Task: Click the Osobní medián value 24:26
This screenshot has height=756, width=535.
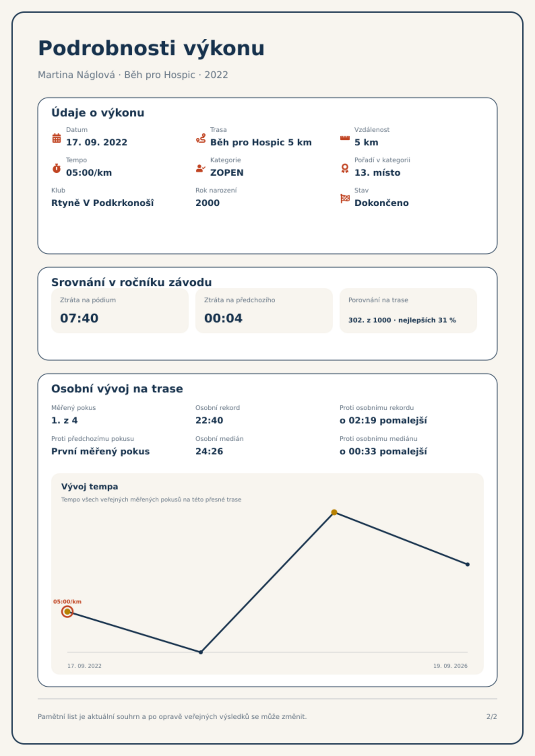Action: [209, 451]
